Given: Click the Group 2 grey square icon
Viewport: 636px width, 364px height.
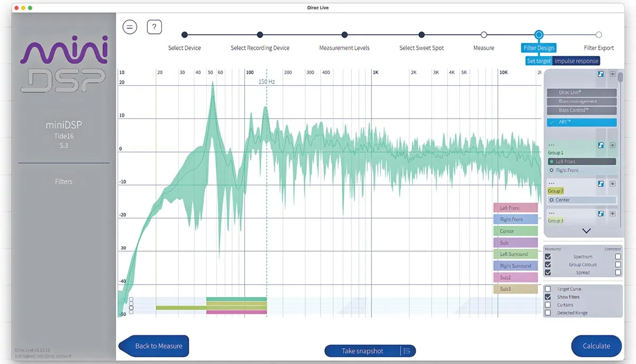Looking at the screenshot, I should point(613,183).
